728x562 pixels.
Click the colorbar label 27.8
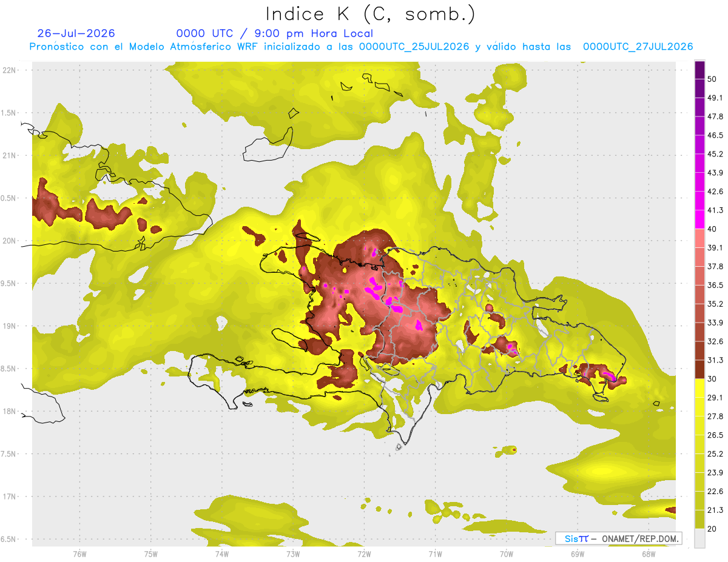715,416
